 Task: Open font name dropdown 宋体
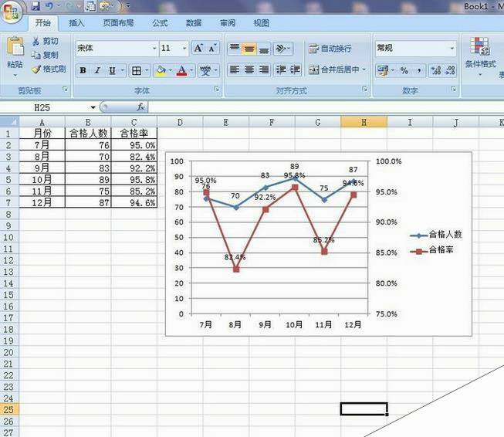[x=154, y=49]
